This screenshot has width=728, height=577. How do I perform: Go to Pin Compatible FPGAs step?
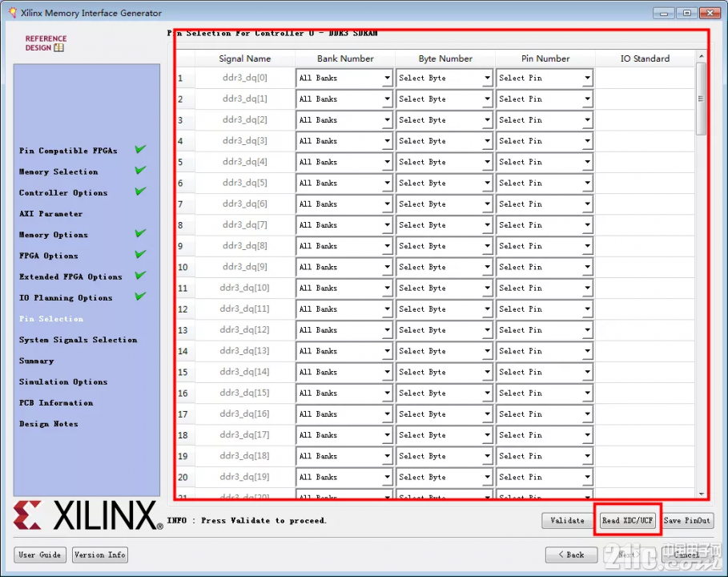click(x=68, y=151)
